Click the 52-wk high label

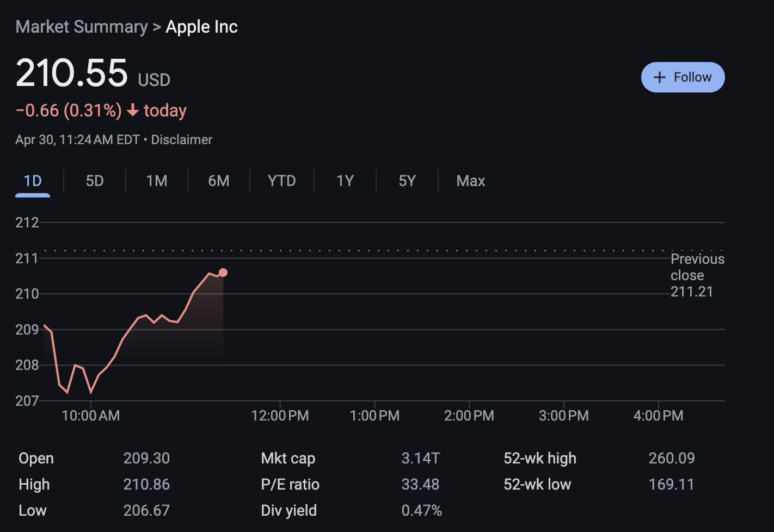point(540,459)
